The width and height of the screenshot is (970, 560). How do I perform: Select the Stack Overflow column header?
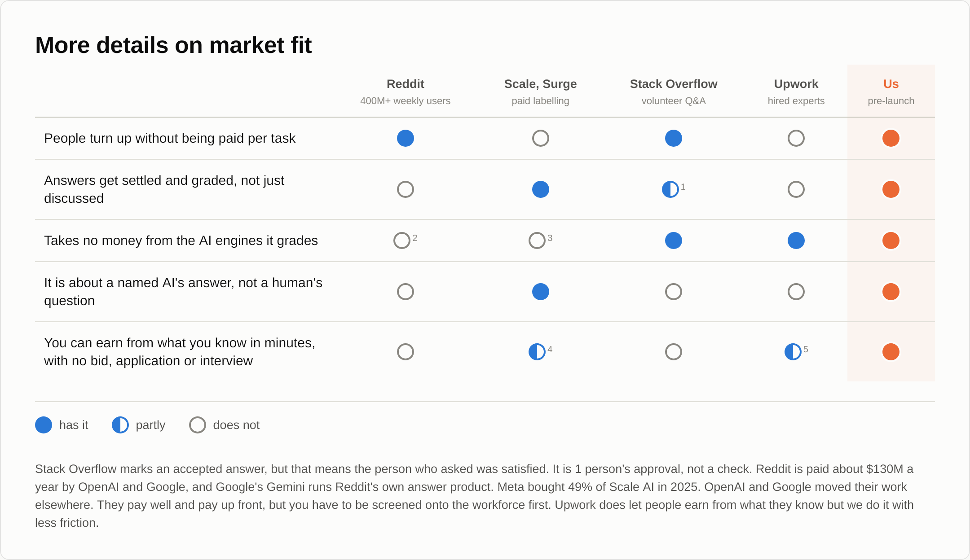tap(673, 92)
